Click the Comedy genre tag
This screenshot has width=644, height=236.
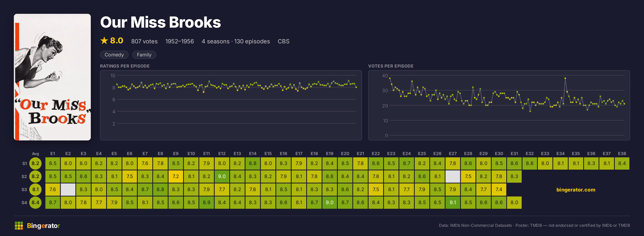114,55
